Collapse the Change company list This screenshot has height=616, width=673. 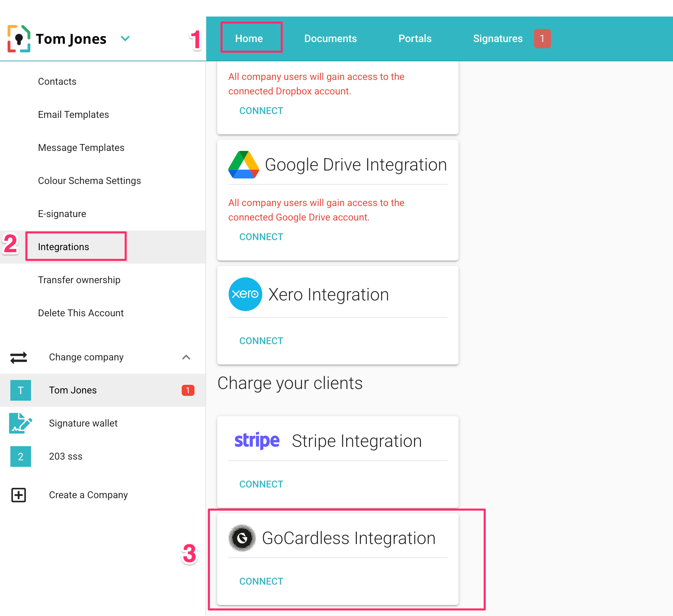[x=187, y=357]
